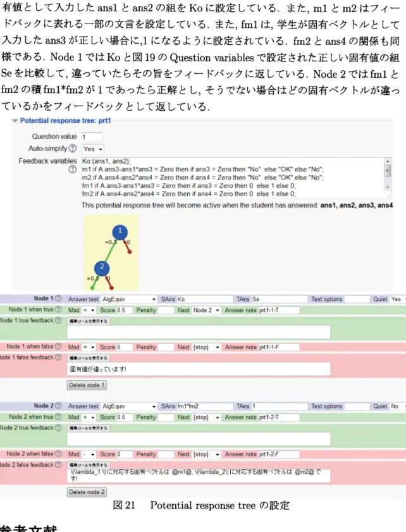The height and width of the screenshot is (532, 406).
Task: Open Node 2 Quiet No dropdown
Action: pyautogui.click(x=398, y=407)
